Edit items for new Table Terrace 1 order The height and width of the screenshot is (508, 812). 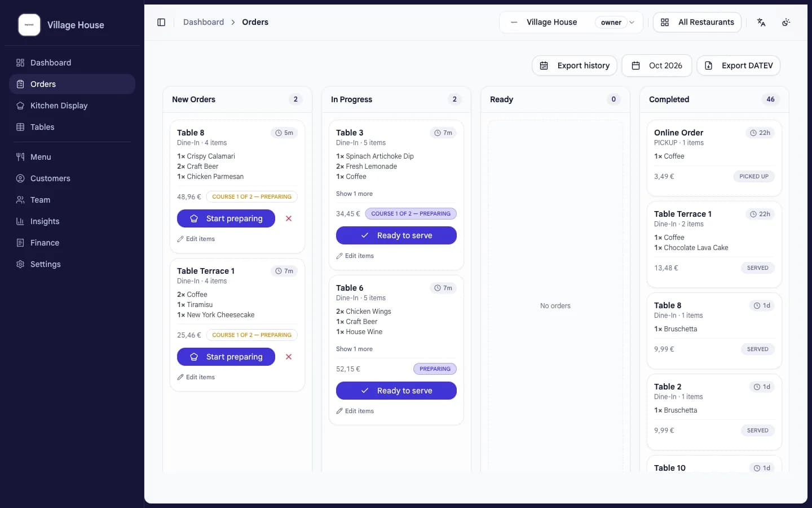tap(196, 377)
